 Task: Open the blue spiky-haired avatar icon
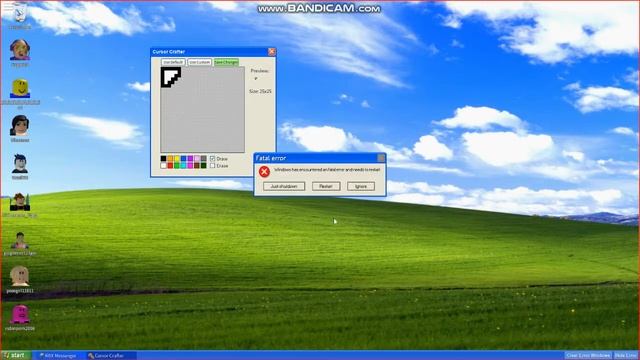20,163
